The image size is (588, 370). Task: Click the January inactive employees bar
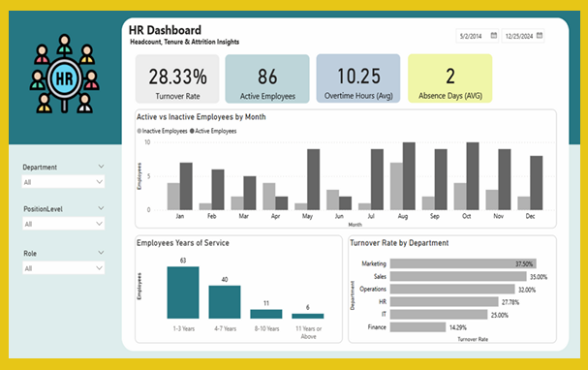[173, 197]
